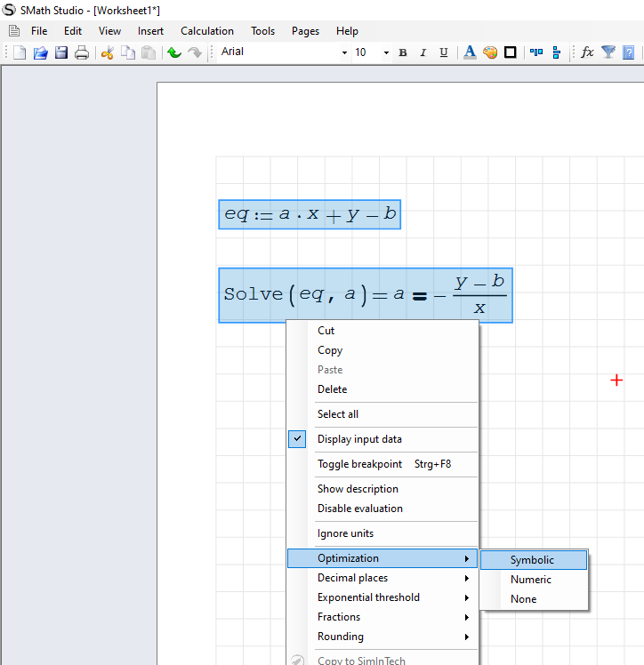Open the fx insert function icon

587,52
